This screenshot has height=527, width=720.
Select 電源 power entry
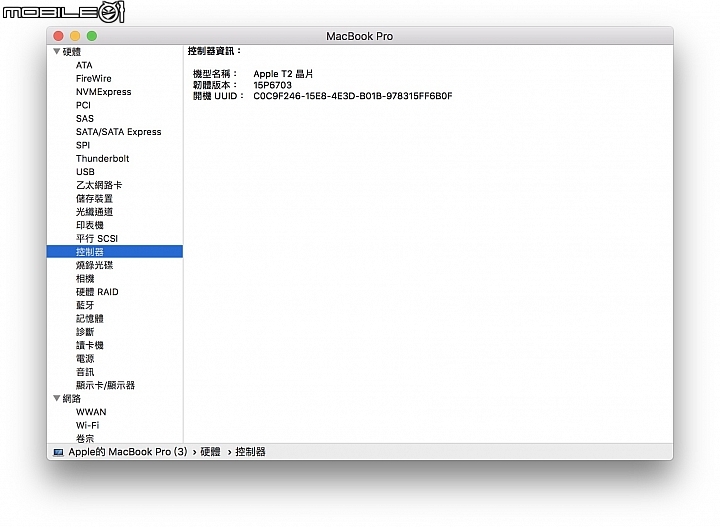(85, 358)
